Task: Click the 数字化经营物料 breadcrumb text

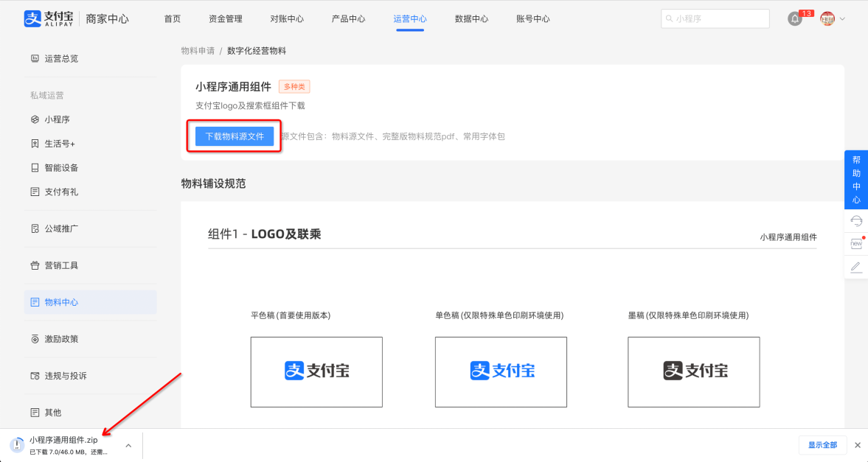Action: coord(257,51)
